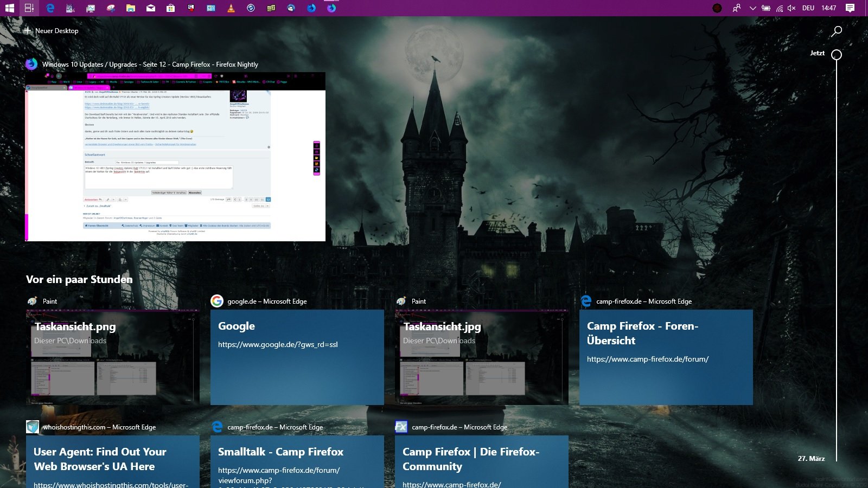This screenshot has width=868, height=488.
Task: Open the DEU input language selector
Action: 808,8
